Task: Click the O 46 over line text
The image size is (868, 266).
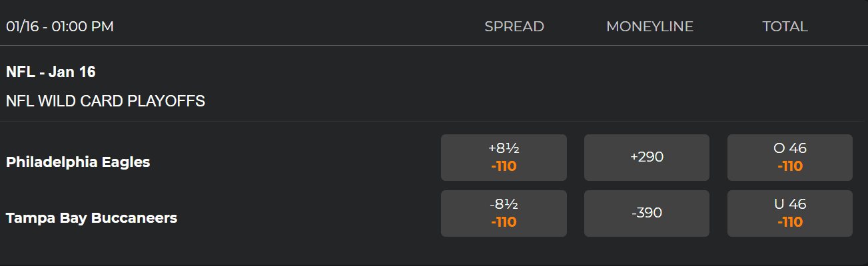Action: tap(790, 148)
